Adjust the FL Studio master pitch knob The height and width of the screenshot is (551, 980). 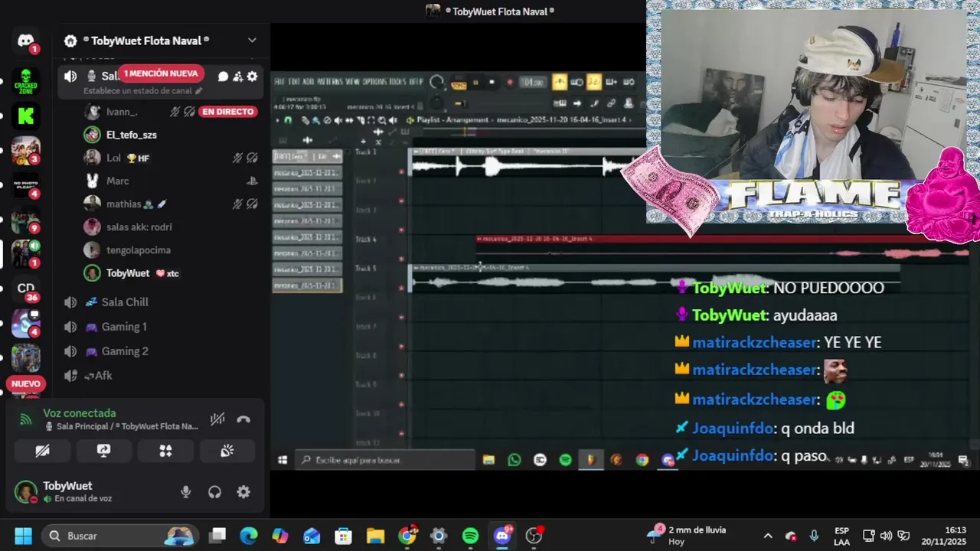[x=436, y=103]
